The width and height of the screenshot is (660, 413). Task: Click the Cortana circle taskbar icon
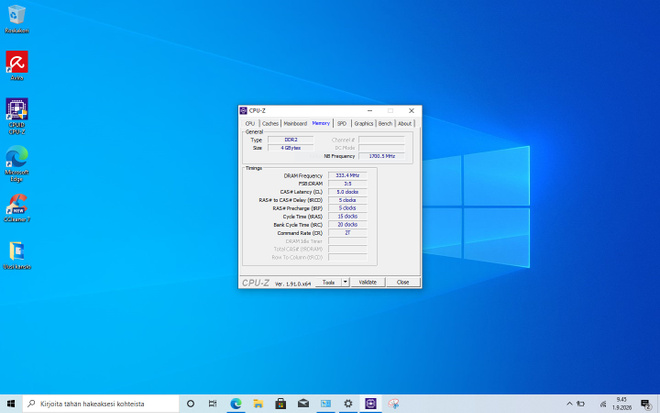pyautogui.click(x=190, y=404)
